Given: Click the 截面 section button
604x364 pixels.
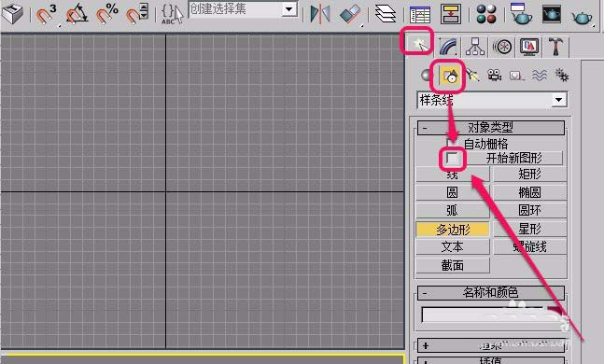Looking at the screenshot, I should coord(453,265).
